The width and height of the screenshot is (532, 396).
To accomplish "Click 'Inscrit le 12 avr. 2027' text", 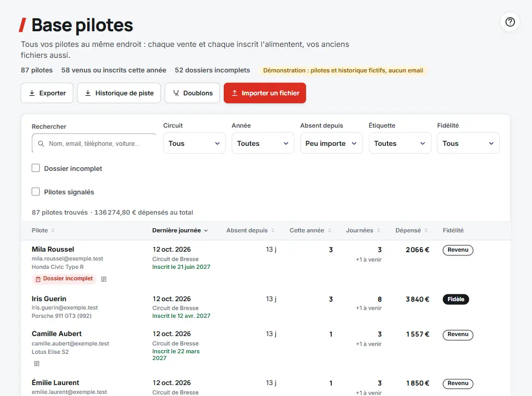I will click(x=181, y=316).
